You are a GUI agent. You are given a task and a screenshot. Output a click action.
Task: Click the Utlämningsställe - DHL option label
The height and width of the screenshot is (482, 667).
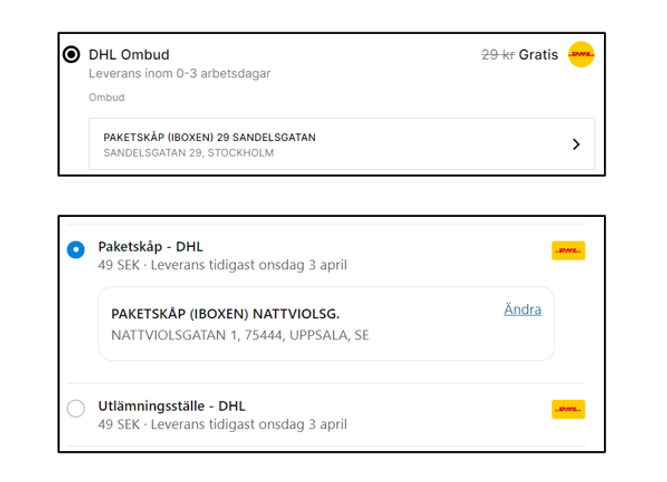click(172, 406)
